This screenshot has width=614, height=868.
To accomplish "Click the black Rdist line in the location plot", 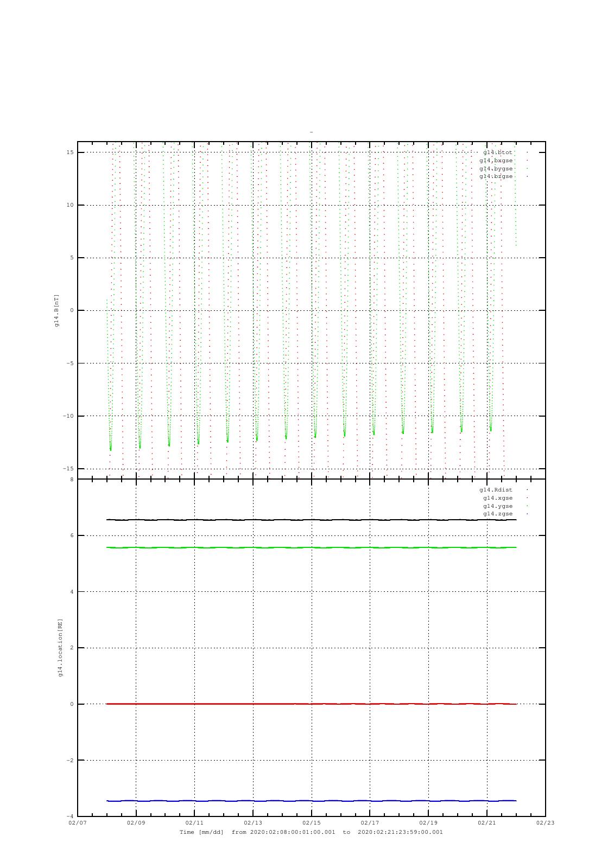I will click(x=312, y=520).
